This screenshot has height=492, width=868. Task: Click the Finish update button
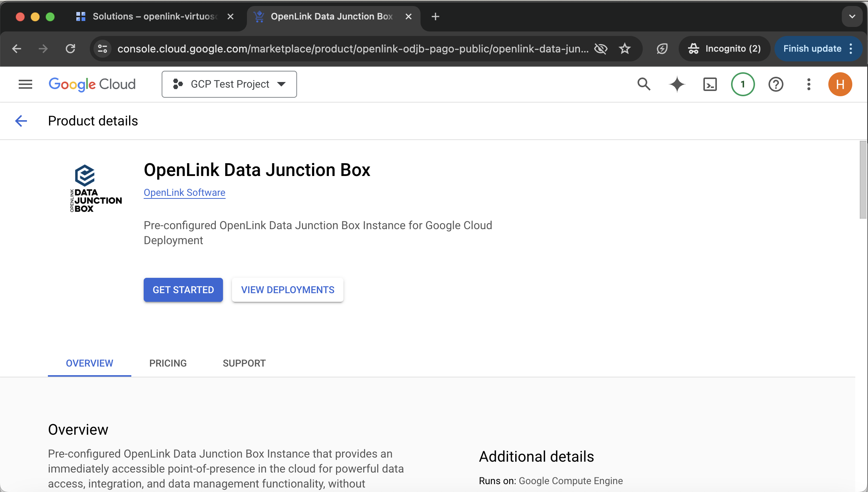click(812, 49)
